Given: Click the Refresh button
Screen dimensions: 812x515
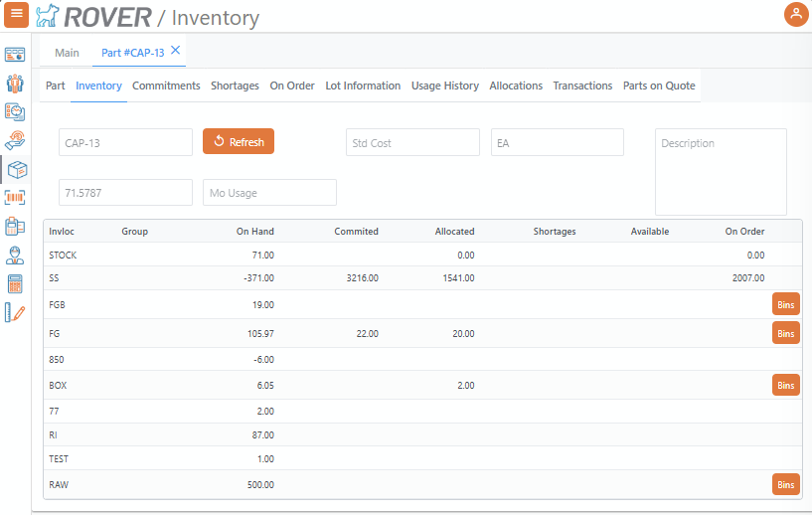Looking at the screenshot, I should [239, 141].
